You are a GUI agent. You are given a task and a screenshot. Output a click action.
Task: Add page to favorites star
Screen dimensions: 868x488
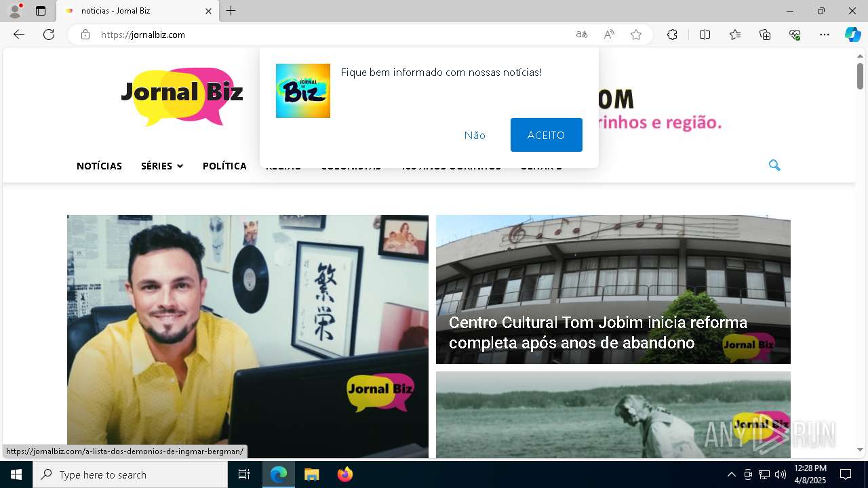pos(636,35)
